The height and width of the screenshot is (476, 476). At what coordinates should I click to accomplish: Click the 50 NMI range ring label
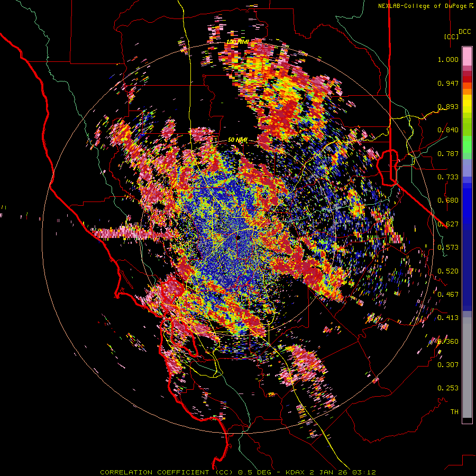(x=237, y=140)
